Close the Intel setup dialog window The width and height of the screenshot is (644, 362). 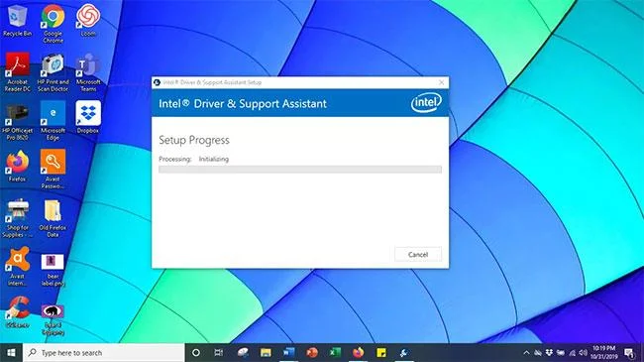tap(442, 82)
